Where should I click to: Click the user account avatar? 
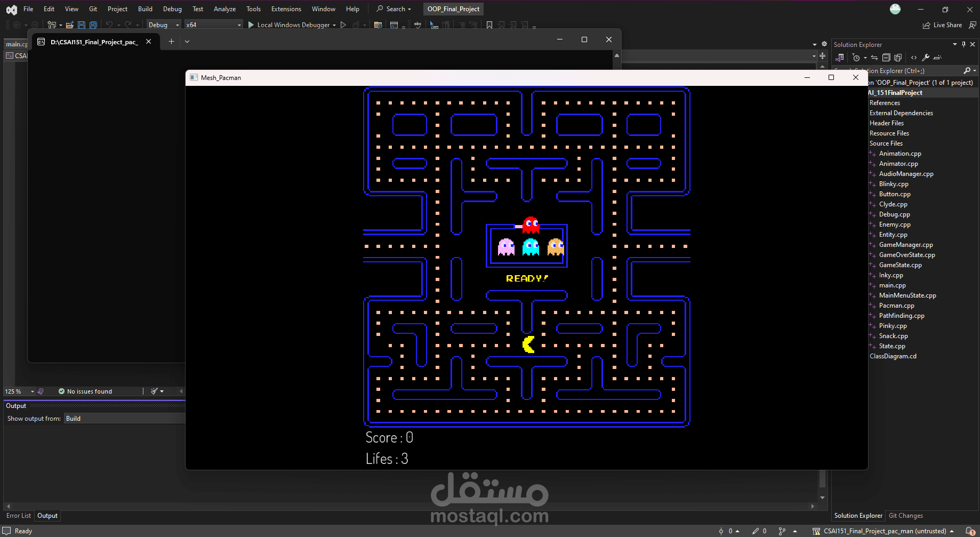895,9
